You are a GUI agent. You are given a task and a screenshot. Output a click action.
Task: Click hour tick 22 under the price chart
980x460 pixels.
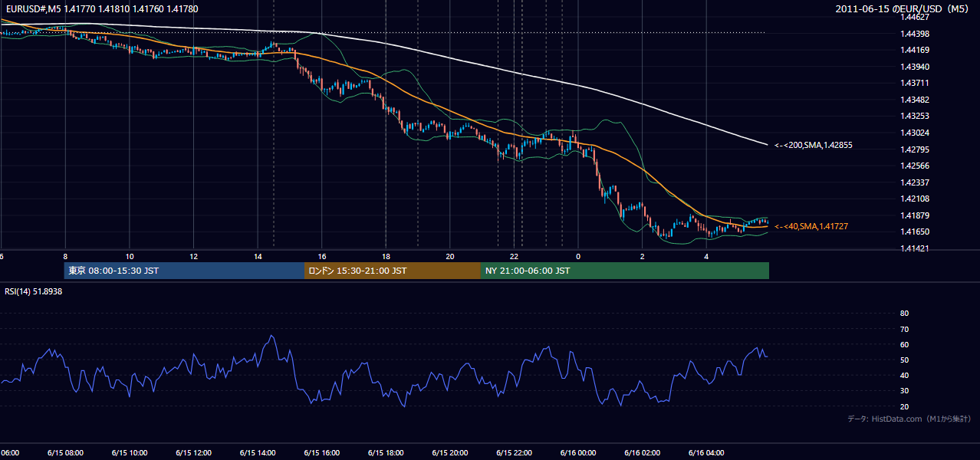pos(515,257)
